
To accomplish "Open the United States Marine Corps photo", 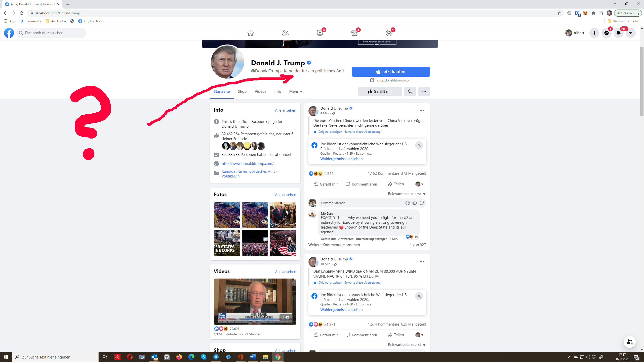I will [227, 243].
